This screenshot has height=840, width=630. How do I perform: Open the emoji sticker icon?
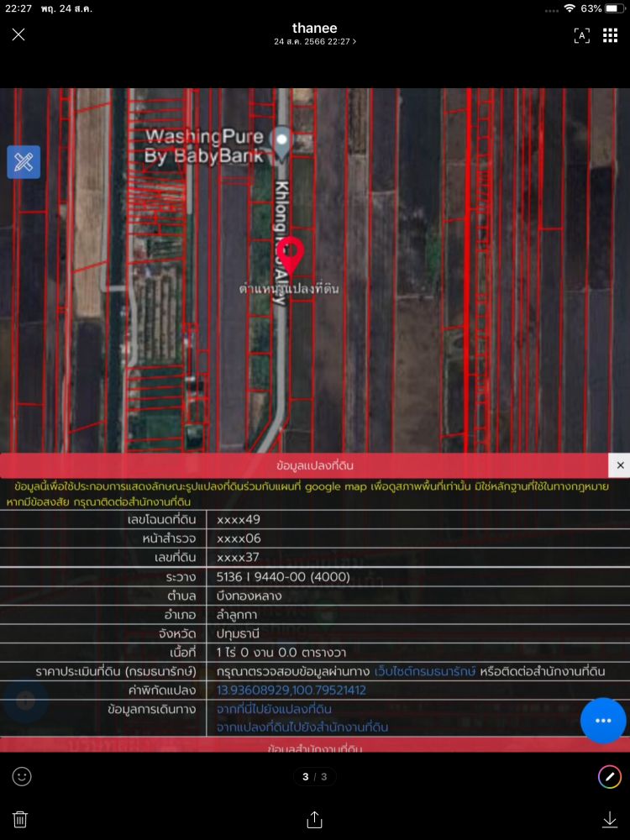22,777
